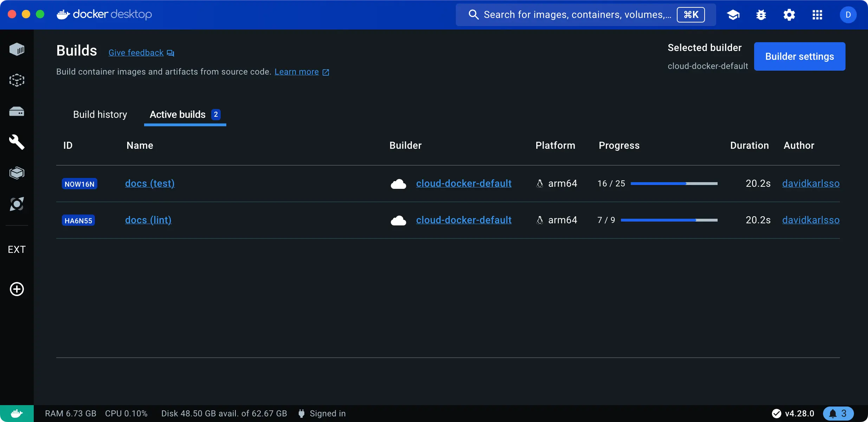This screenshot has height=422, width=868.
Task: Report a bug via the bug icon
Action: 761,15
